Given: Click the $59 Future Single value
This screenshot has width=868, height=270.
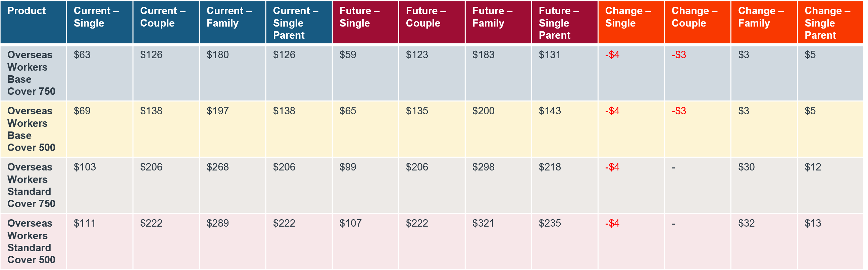Looking at the screenshot, I should click(x=348, y=55).
